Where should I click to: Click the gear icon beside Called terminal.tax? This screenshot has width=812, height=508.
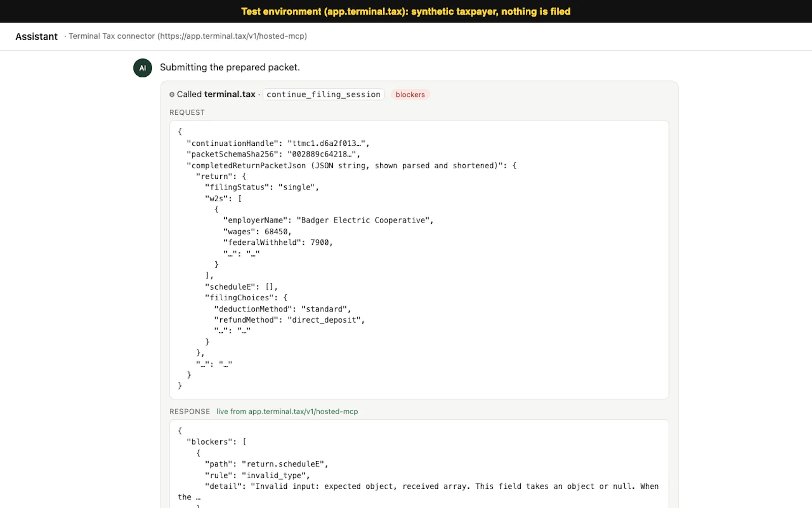pos(172,94)
